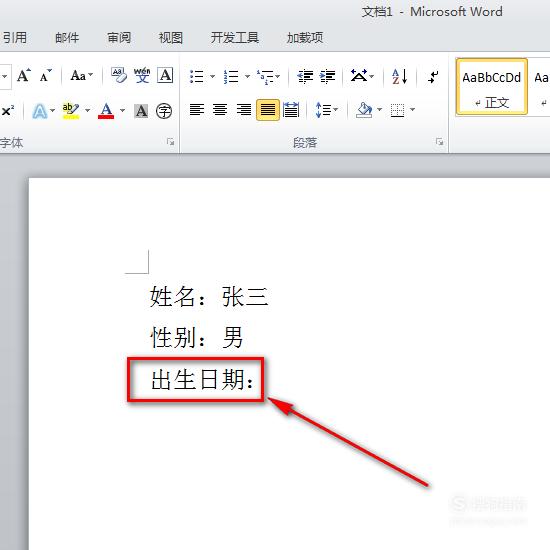Image resolution: width=550 pixels, height=550 pixels.
Task: Align text right
Action: point(244,110)
